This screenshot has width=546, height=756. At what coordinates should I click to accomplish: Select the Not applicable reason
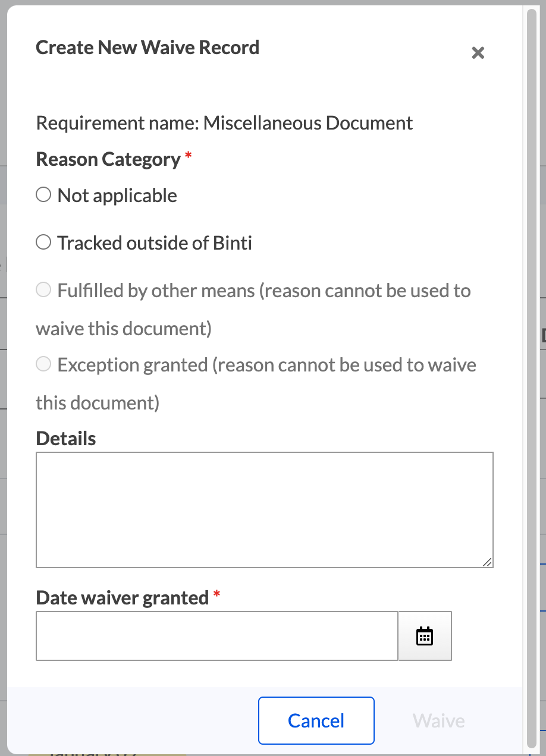[x=43, y=194]
